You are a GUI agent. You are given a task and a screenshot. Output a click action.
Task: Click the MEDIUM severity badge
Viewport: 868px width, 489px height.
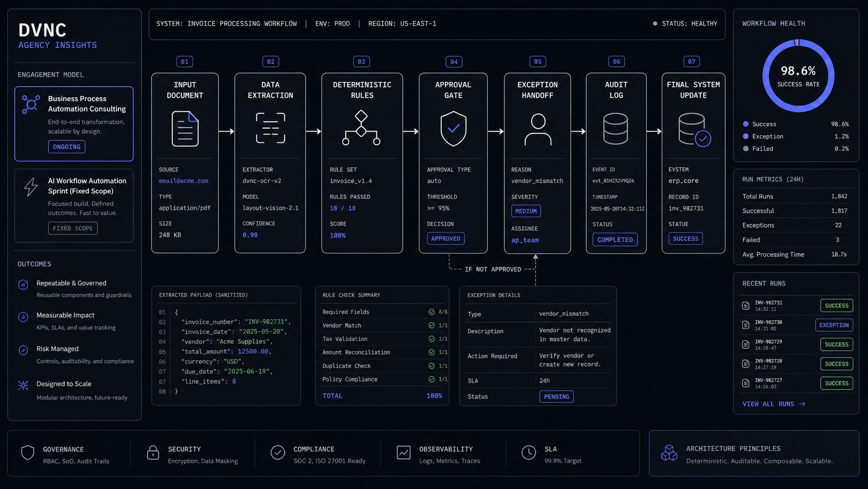(526, 211)
